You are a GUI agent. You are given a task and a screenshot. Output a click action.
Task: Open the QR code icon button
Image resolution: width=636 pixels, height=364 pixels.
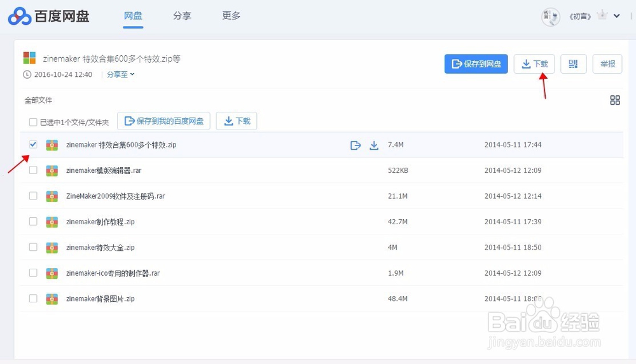pyautogui.click(x=573, y=64)
